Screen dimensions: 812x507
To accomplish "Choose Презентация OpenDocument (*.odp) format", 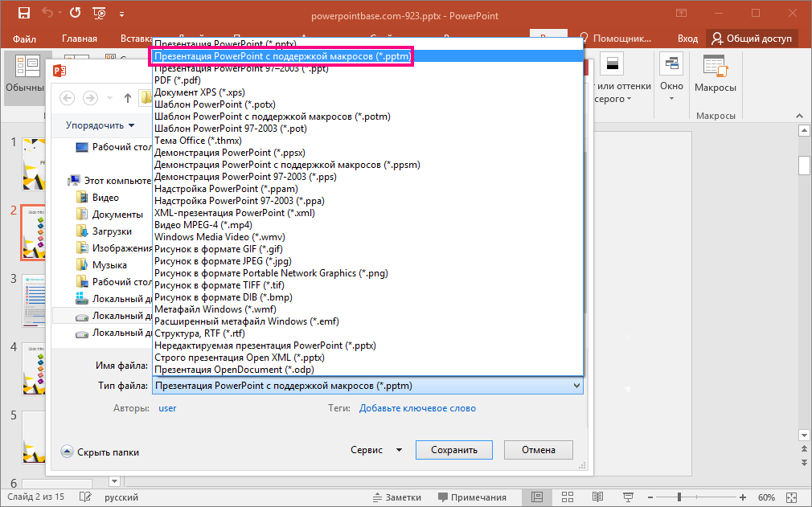I will (x=367, y=370).
